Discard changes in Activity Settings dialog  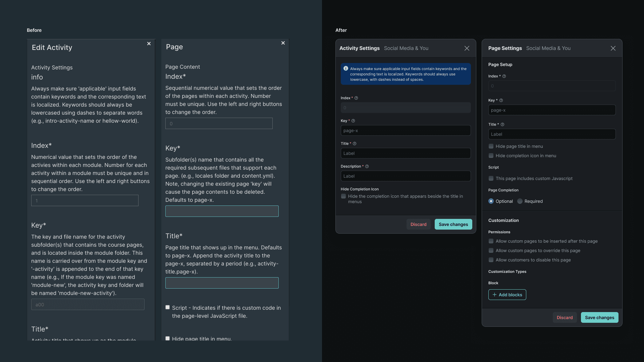click(419, 225)
